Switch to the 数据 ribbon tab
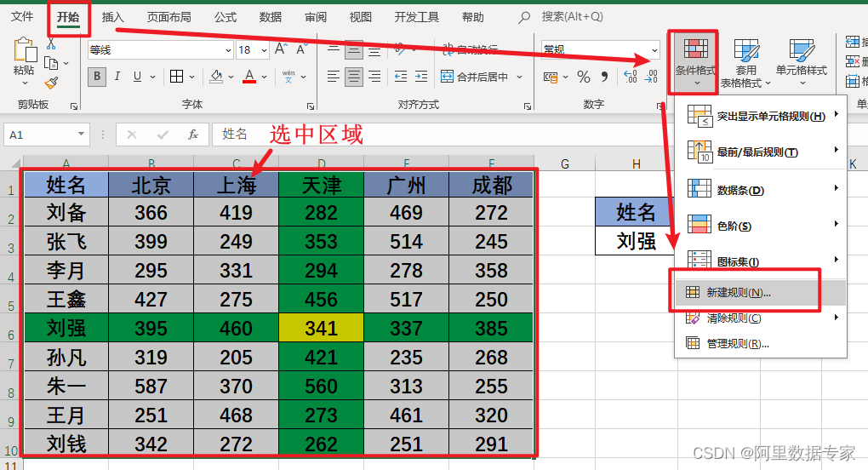 tap(271, 17)
